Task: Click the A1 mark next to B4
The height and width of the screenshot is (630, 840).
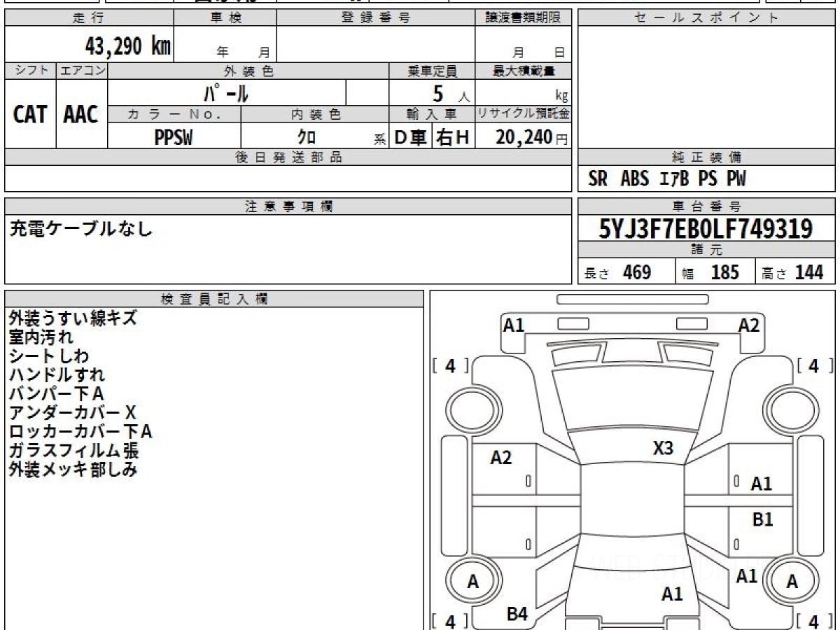Action: tap(672, 594)
